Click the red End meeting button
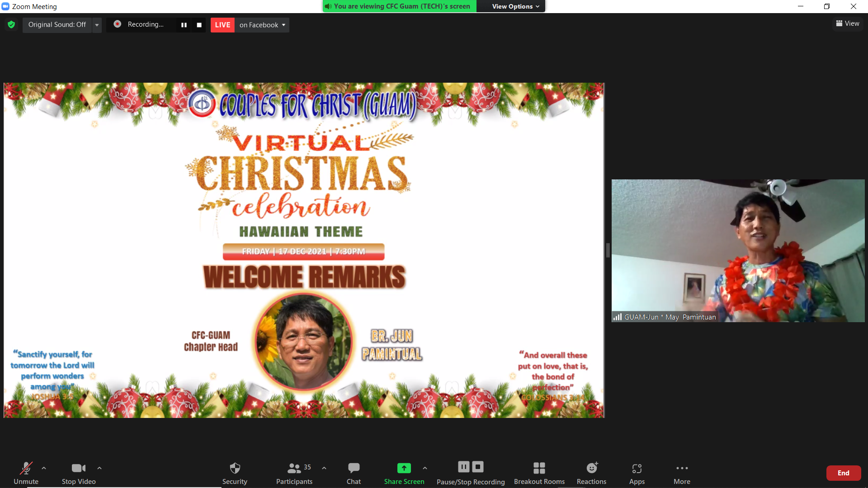This screenshot has width=868, height=488. pos(844,473)
